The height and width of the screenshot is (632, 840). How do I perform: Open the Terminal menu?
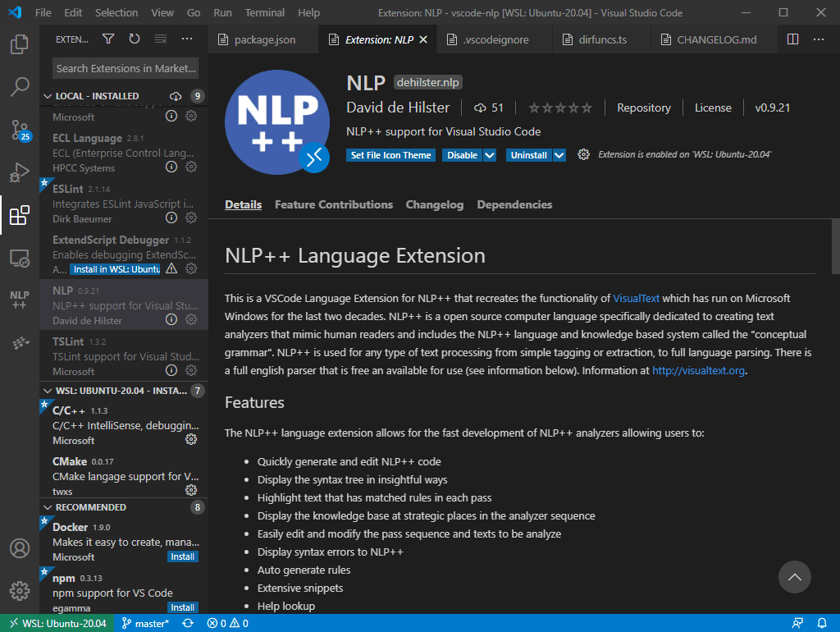265,12
